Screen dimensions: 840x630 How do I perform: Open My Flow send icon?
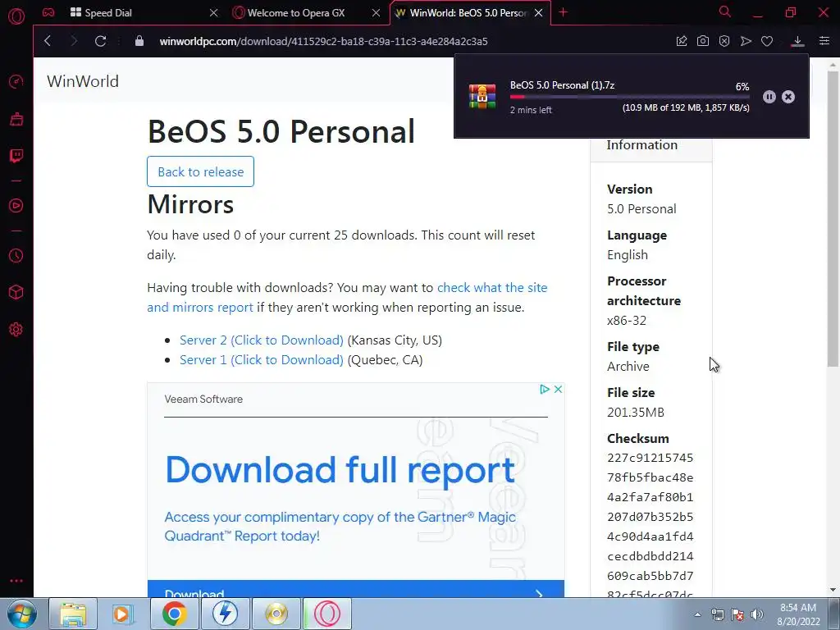[x=746, y=41]
